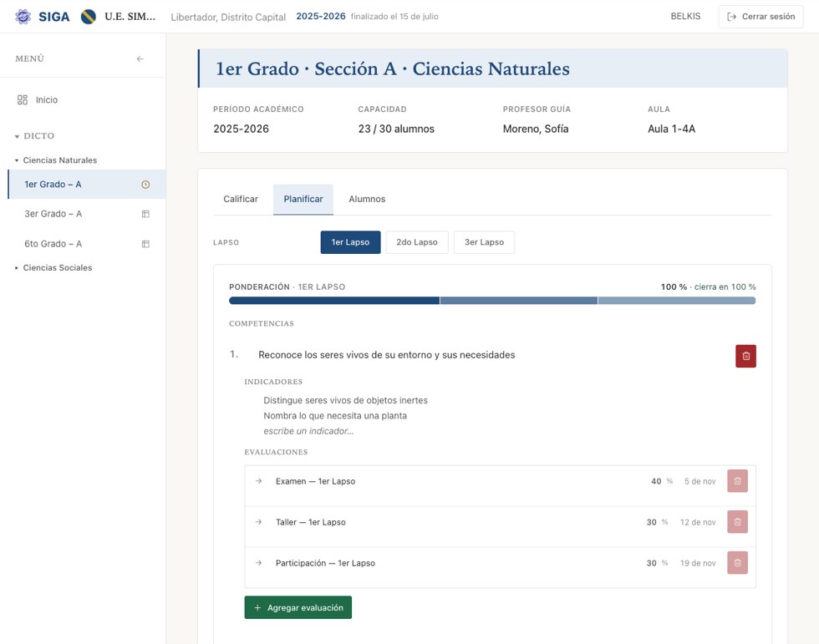Click the '12 de nov' date

tap(698, 522)
